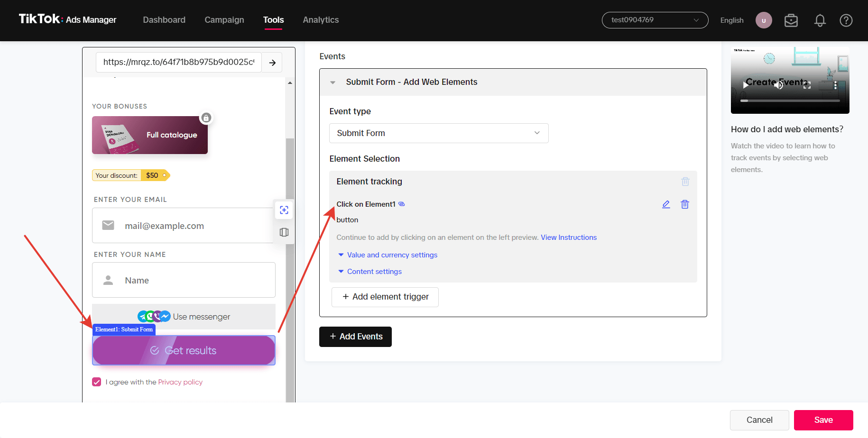Go to the Campaign tab
The width and height of the screenshot is (868, 438).
click(x=224, y=20)
